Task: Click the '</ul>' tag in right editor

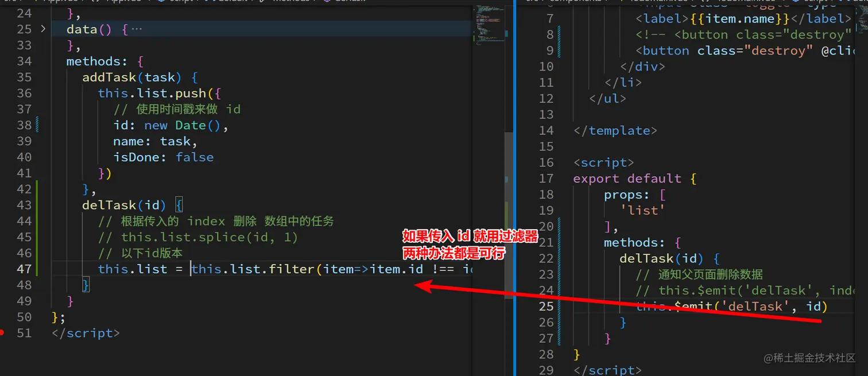Action: pos(607,98)
